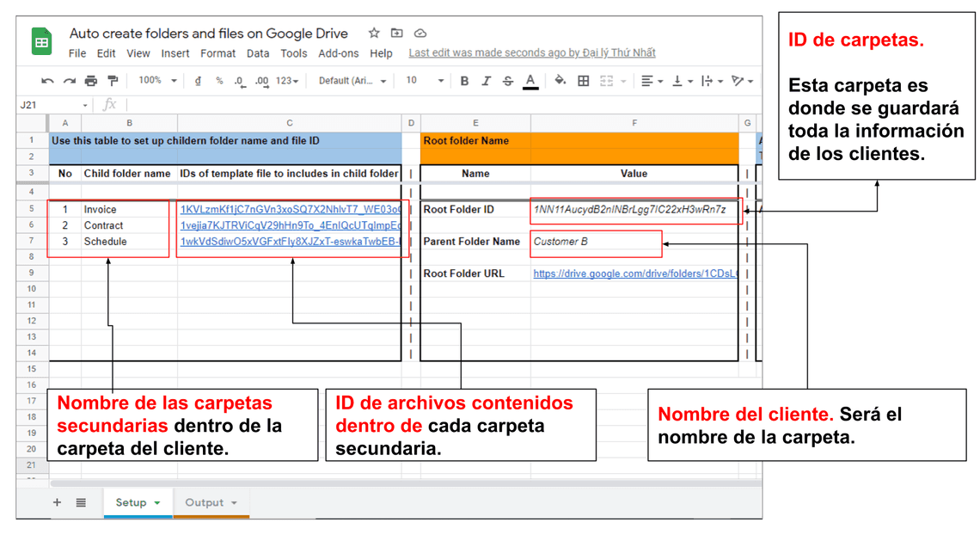
Task: Open the 100% zoom dropdown
Action: 157,81
